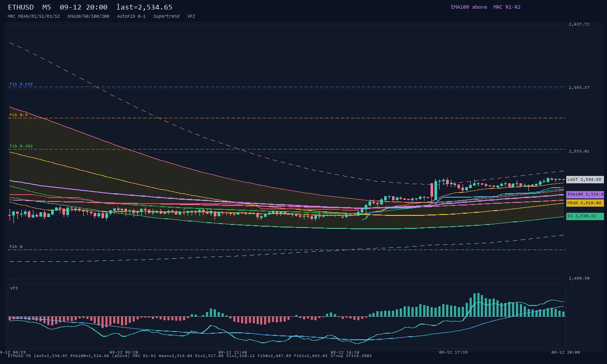
Task: Select the purple EMA100 price tag
Action: click(585, 195)
